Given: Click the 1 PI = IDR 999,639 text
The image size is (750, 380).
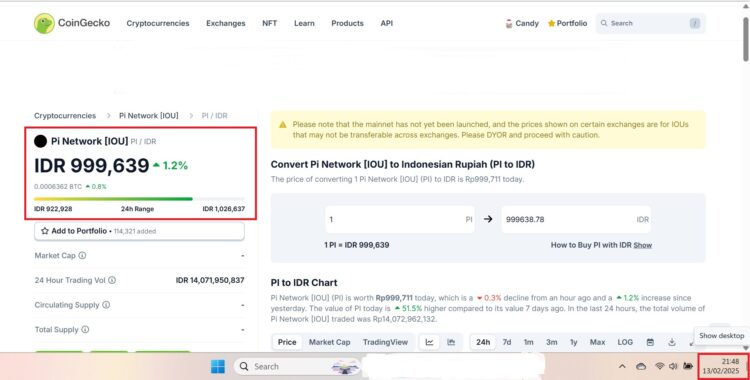Looking at the screenshot, I should 357,245.
